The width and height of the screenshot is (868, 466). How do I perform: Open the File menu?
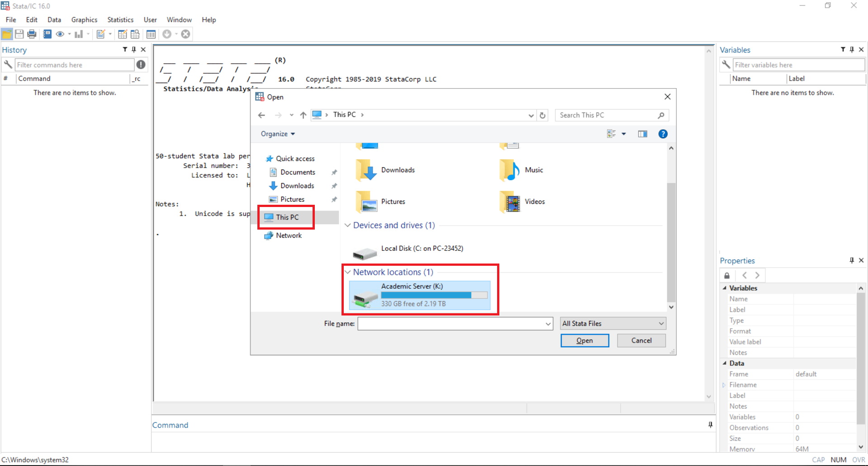point(11,20)
